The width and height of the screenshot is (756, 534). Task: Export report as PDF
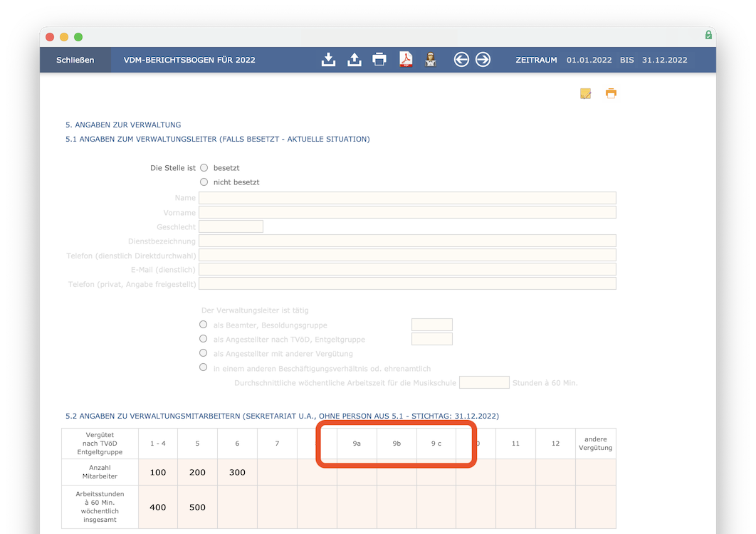[406, 60]
